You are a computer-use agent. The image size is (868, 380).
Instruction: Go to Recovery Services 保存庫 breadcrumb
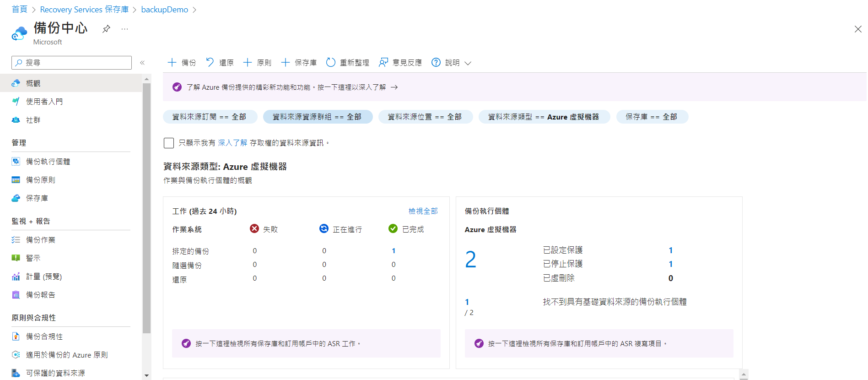[x=84, y=10]
